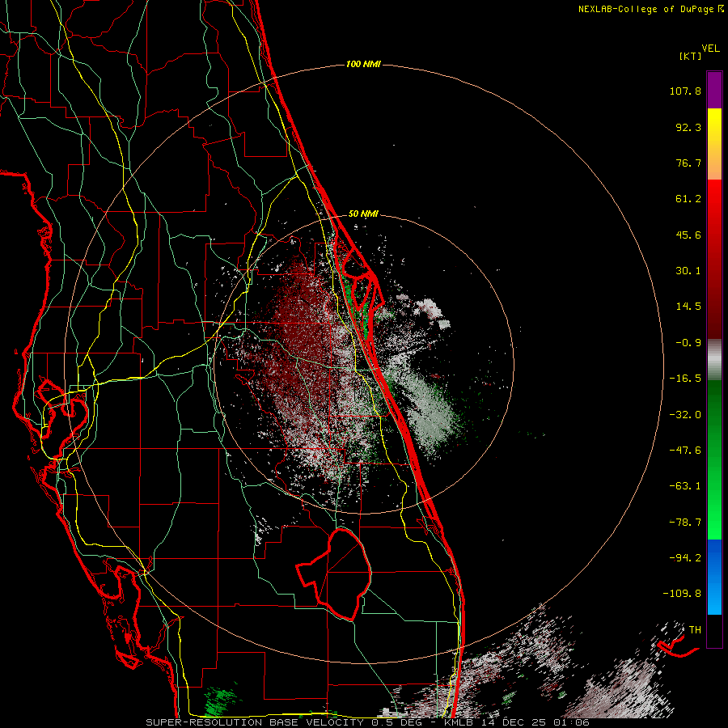Screen dimensions: 728x728
Task: Click the [KT] units label
Action: (x=690, y=56)
